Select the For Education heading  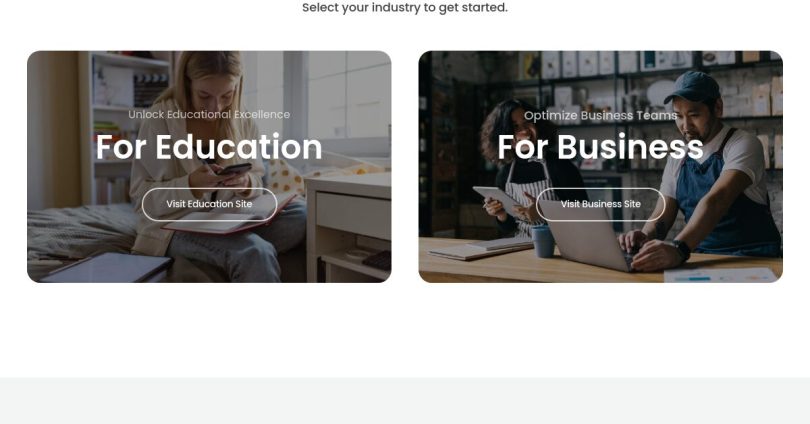pyautogui.click(x=209, y=147)
